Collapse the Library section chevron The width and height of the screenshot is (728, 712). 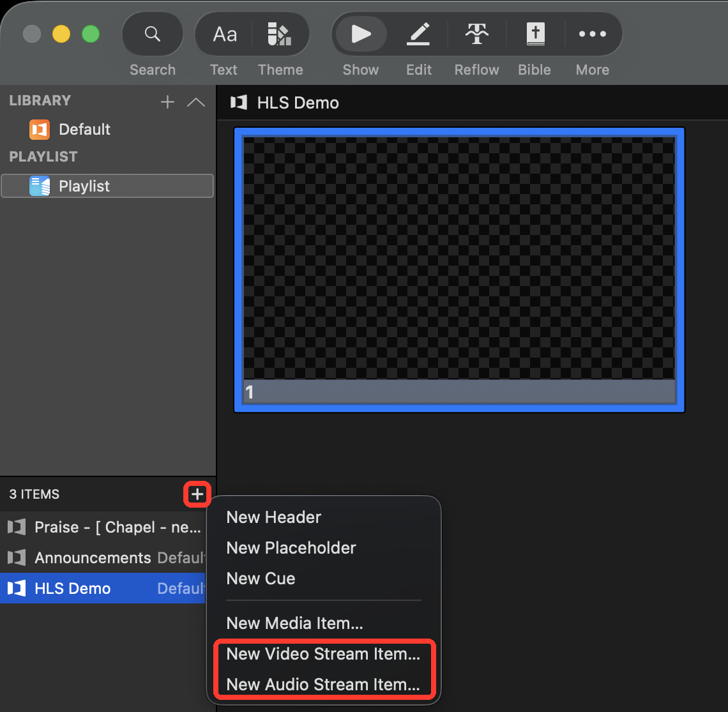pyautogui.click(x=196, y=102)
